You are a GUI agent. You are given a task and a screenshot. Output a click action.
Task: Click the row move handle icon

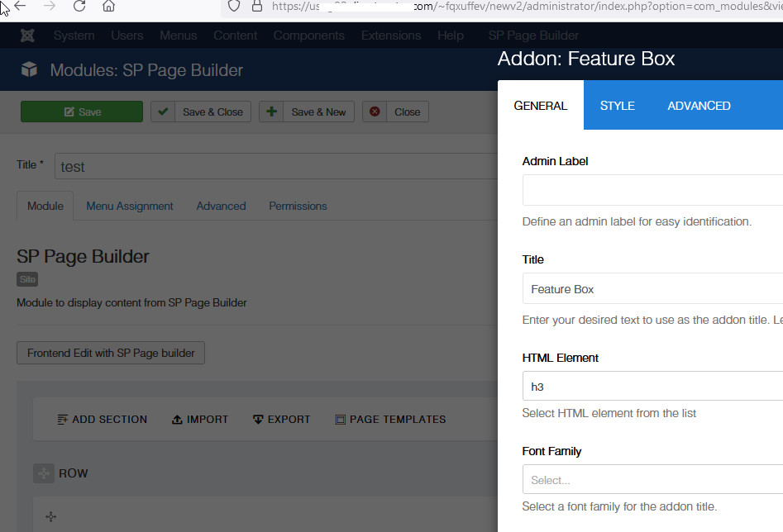click(x=43, y=473)
